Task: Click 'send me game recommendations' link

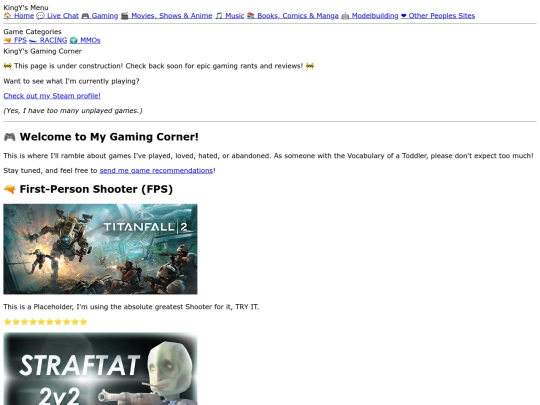Action: (x=156, y=170)
